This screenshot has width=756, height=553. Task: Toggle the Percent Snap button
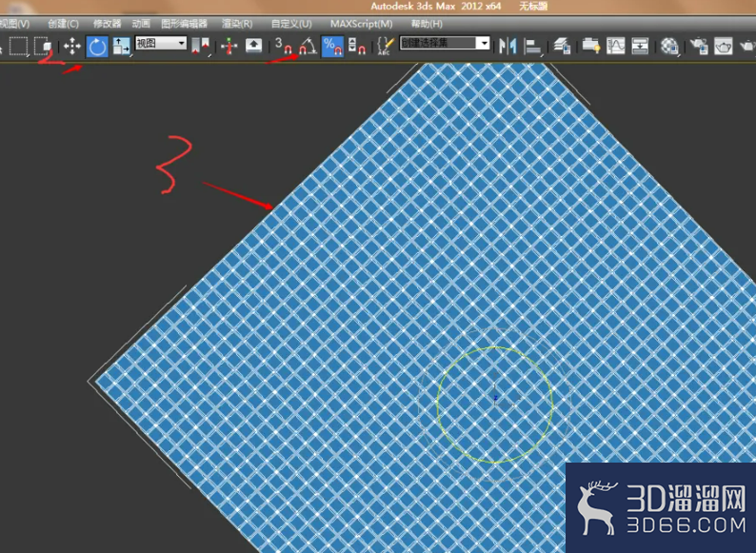coord(332,47)
